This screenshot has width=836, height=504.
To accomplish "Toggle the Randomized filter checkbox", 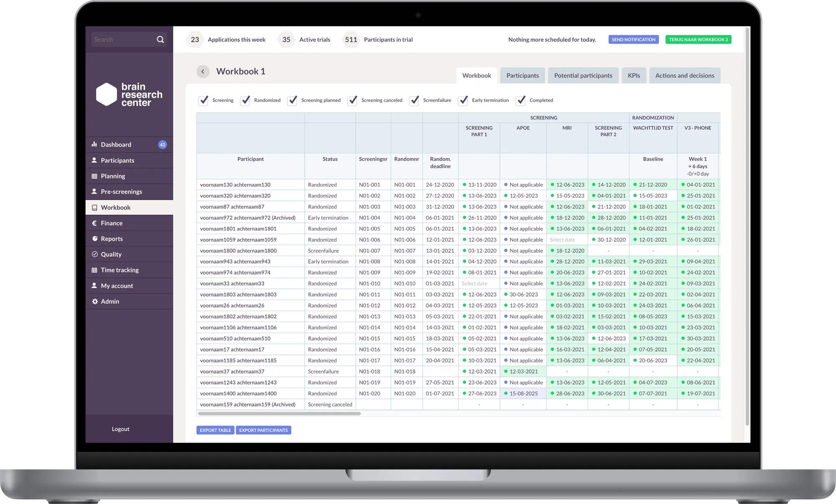I will [x=245, y=100].
